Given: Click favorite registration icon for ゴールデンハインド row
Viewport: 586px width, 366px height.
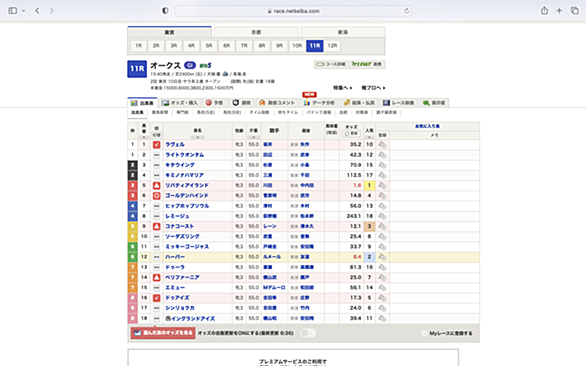Looking at the screenshot, I should tap(382, 196).
